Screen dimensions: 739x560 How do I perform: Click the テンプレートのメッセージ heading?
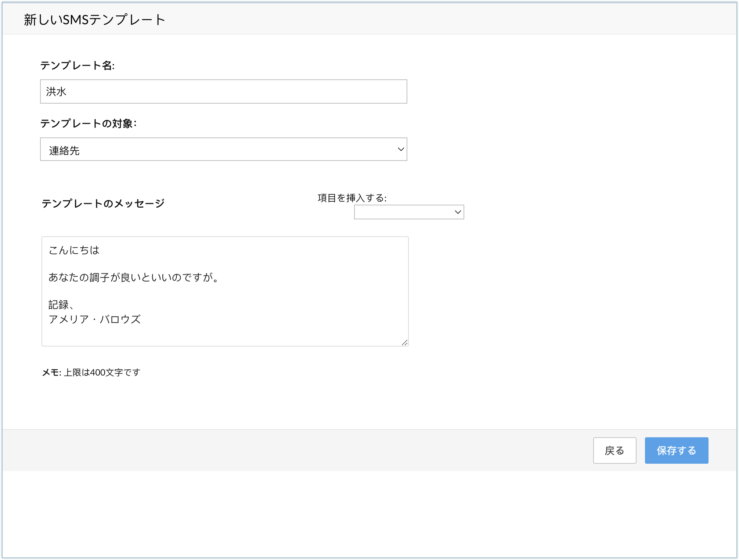pos(103,204)
